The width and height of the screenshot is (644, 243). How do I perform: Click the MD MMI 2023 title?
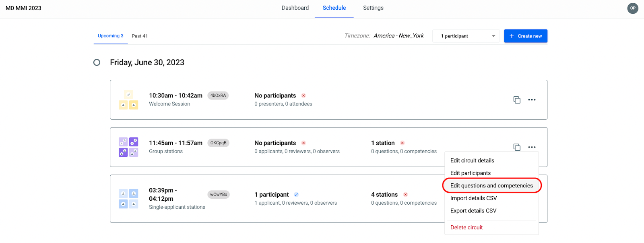(x=23, y=8)
